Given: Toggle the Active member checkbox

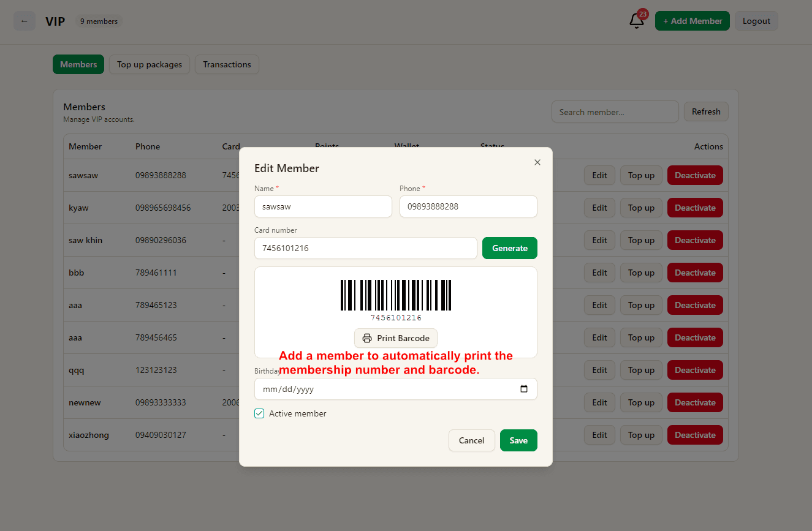Looking at the screenshot, I should tap(259, 413).
